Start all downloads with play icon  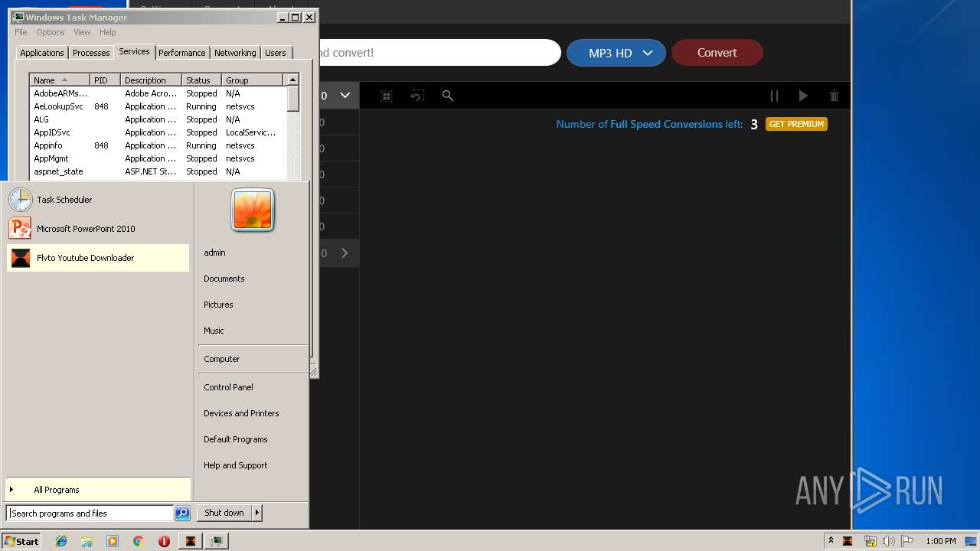tap(803, 96)
